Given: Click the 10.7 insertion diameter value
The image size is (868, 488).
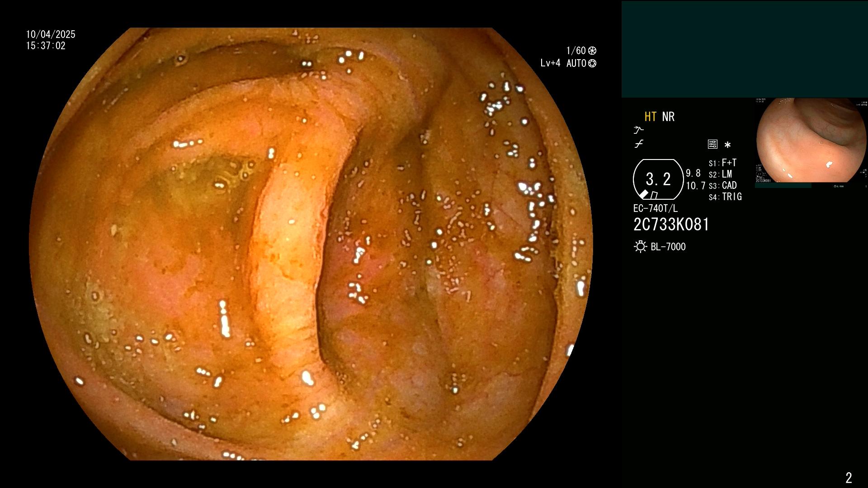Looking at the screenshot, I should [696, 186].
